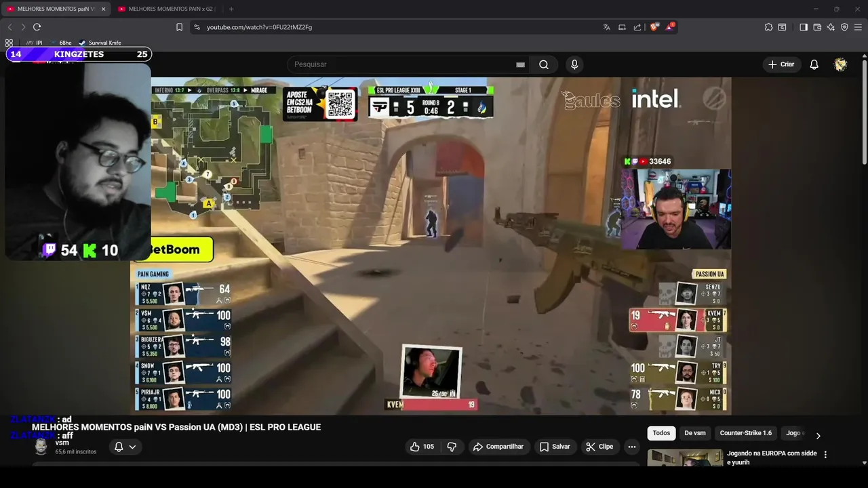This screenshot has height=488, width=868.
Task: Save video with the Salvar button
Action: pyautogui.click(x=555, y=447)
